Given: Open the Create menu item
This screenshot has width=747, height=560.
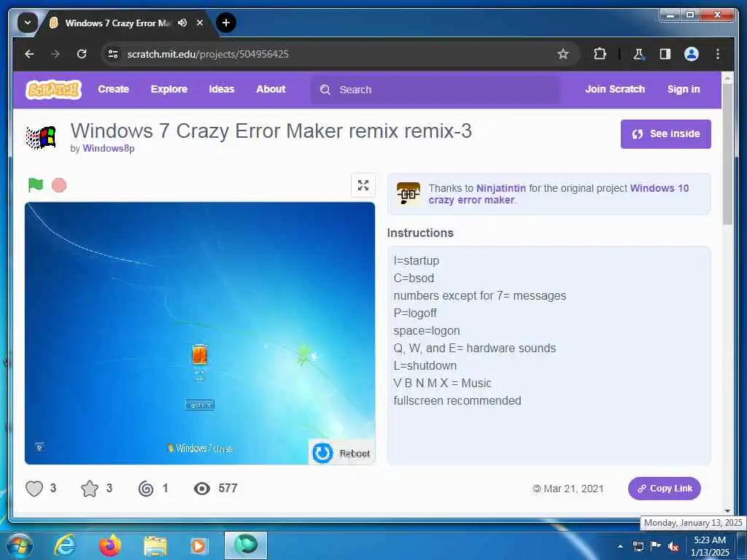Looking at the screenshot, I should click(x=113, y=89).
